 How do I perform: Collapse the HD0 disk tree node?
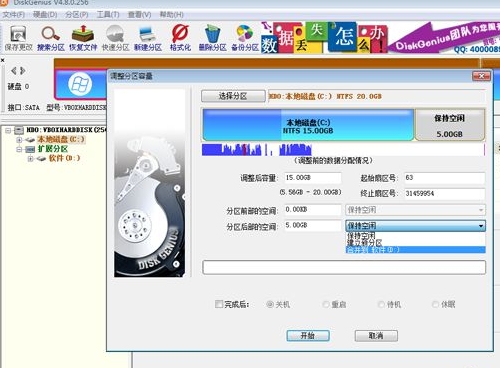coord(8,130)
